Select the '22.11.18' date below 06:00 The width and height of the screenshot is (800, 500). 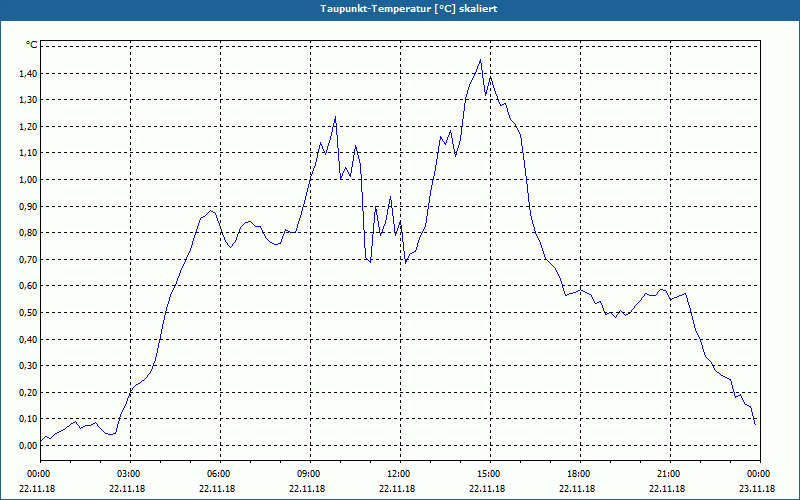217,489
